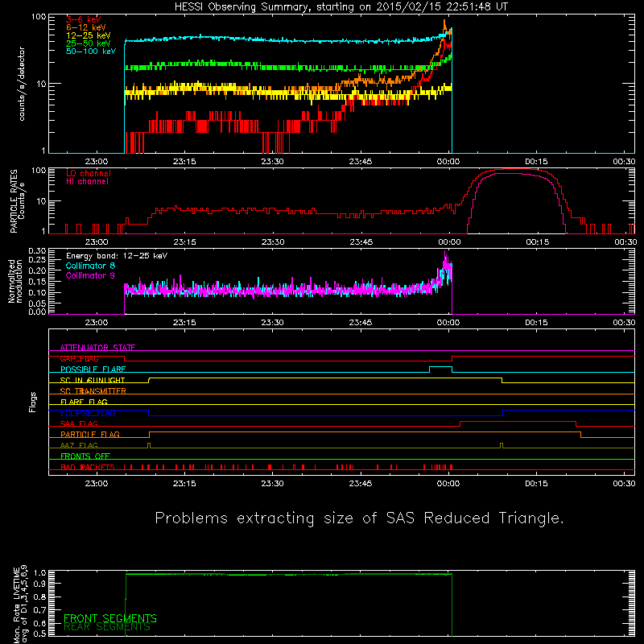
Task: Click the GAP_FLAG label
Action: tap(79, 358)
